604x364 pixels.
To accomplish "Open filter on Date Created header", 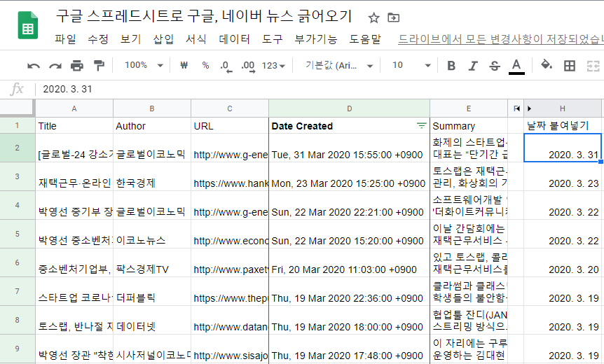I will click(x=421, y=125).
